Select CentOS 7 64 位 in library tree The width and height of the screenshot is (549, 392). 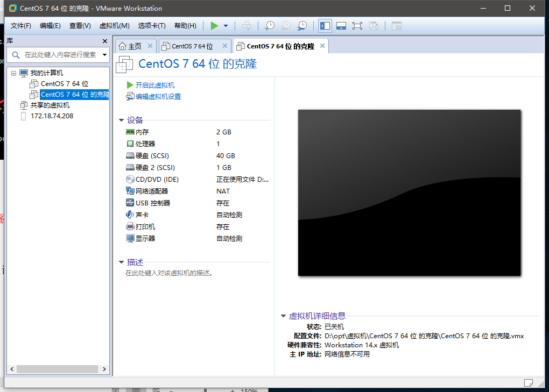click(x=65, y=83)
